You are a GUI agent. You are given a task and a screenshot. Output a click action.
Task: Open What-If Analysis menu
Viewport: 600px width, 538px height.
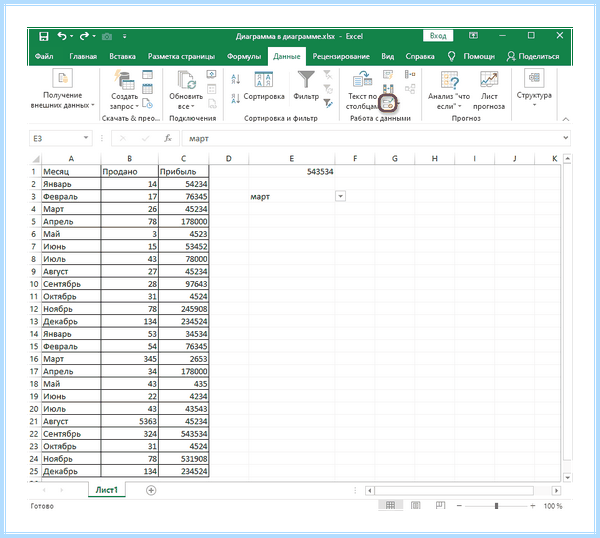(x=449, y=90)
